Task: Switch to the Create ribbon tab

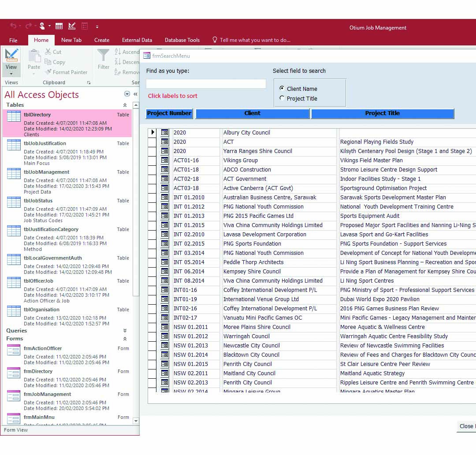Action: pos(101,40)
